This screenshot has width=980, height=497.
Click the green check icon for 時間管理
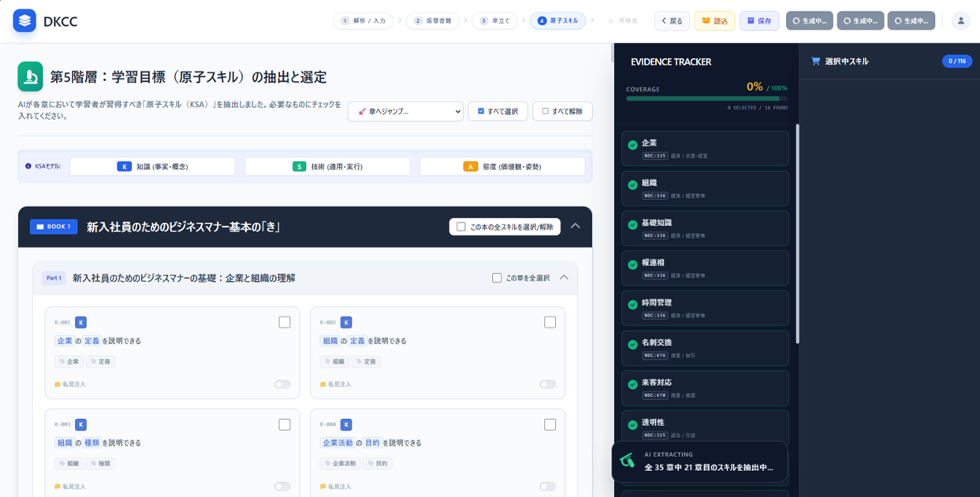pos(632,305)
